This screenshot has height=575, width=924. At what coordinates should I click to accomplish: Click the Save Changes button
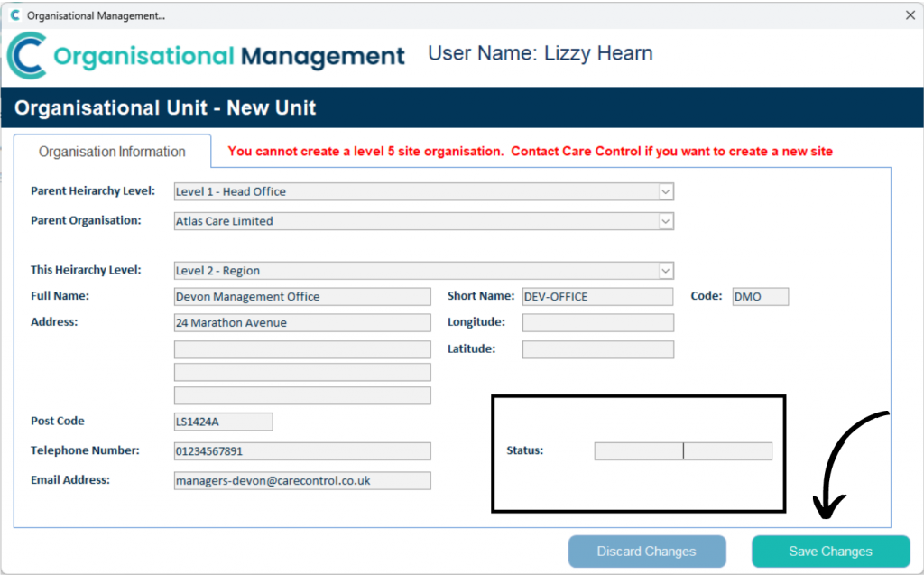click(x=831, y=552)
